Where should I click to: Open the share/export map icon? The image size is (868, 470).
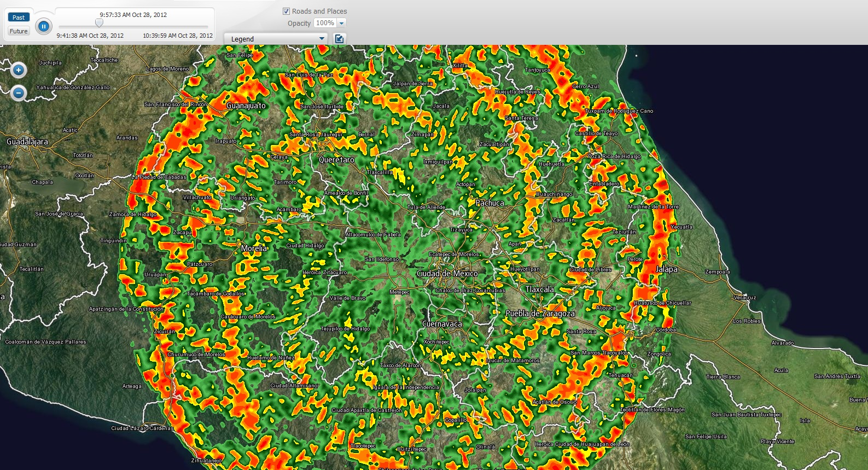click(x=340, y=38)
